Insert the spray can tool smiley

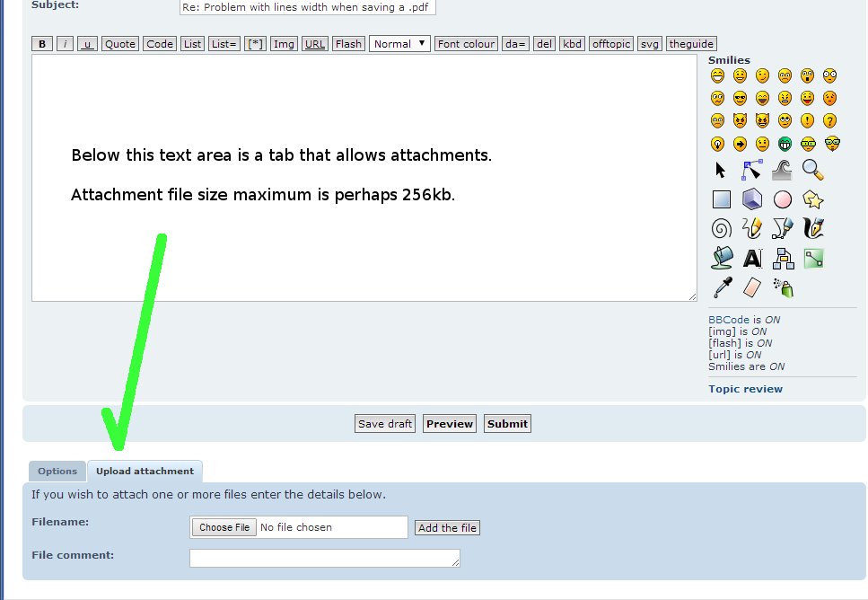click(784, 288)
